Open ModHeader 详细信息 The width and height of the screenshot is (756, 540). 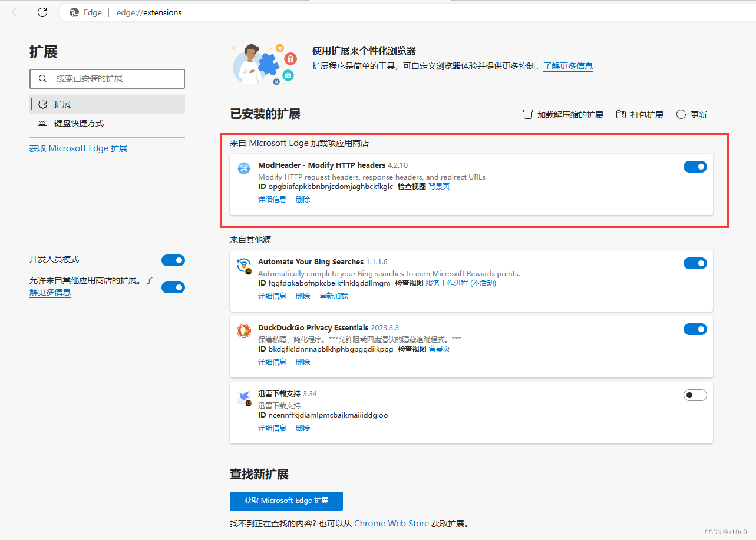tap(272, 200)
